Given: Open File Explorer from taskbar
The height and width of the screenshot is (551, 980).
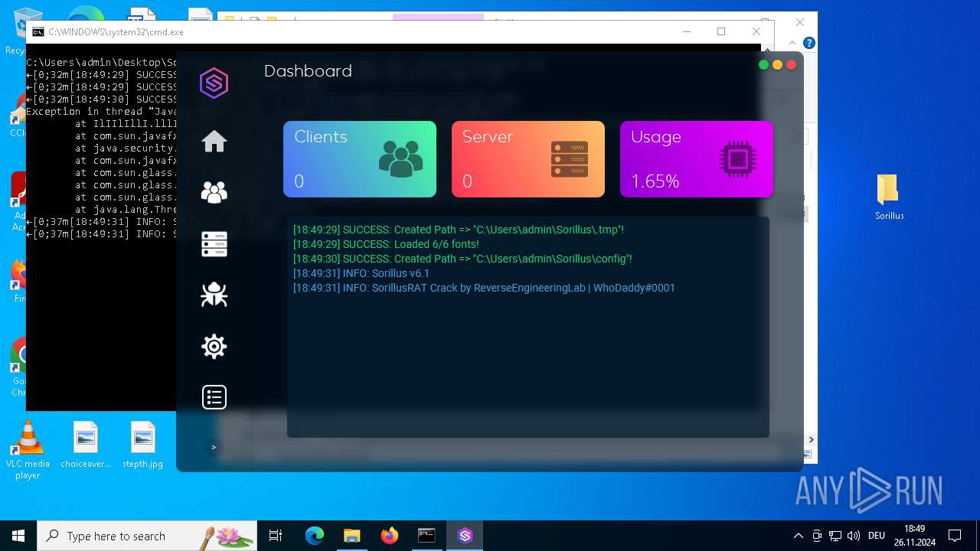Looking at the screenshot, I should pos(351,536).
